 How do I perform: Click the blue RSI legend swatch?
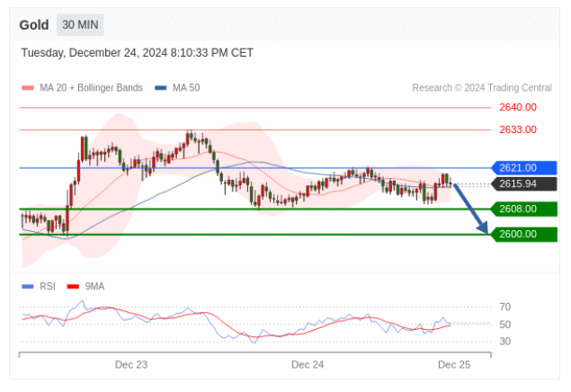tap(28, 287)
